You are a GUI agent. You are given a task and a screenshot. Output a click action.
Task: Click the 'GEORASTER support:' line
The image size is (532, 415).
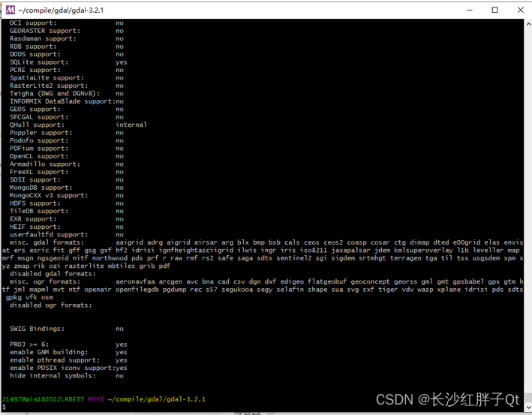[x=67, y=31]
